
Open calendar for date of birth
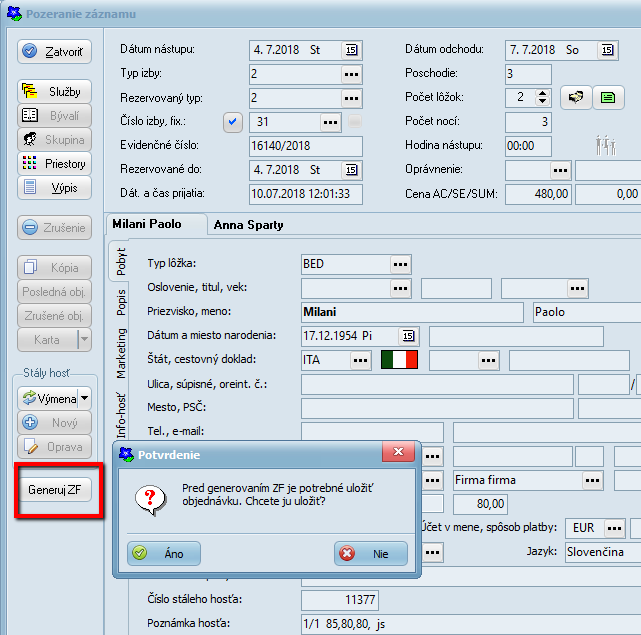(x=407, y=335)
